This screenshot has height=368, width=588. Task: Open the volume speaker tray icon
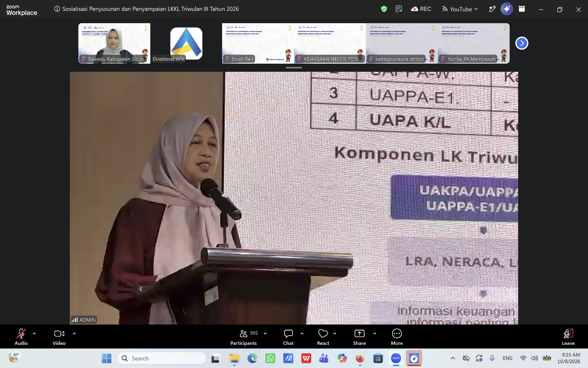point(535,358)
